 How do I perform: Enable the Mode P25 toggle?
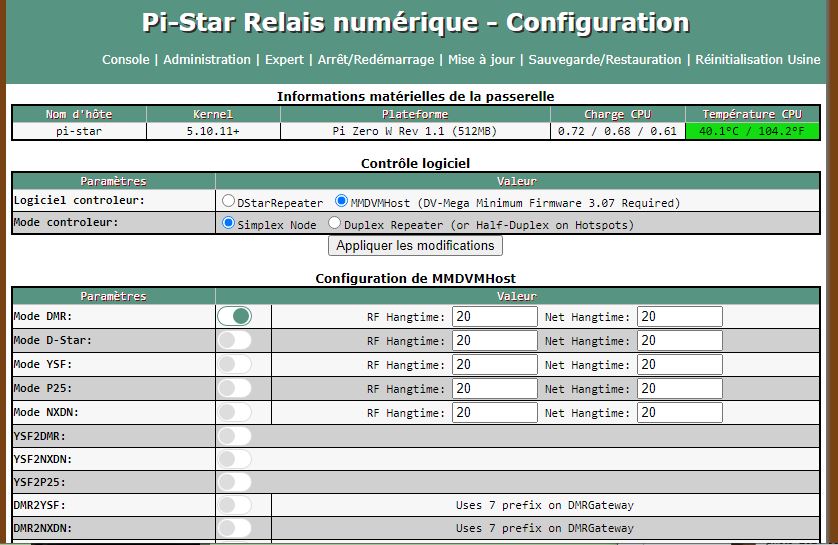point(235,388)
